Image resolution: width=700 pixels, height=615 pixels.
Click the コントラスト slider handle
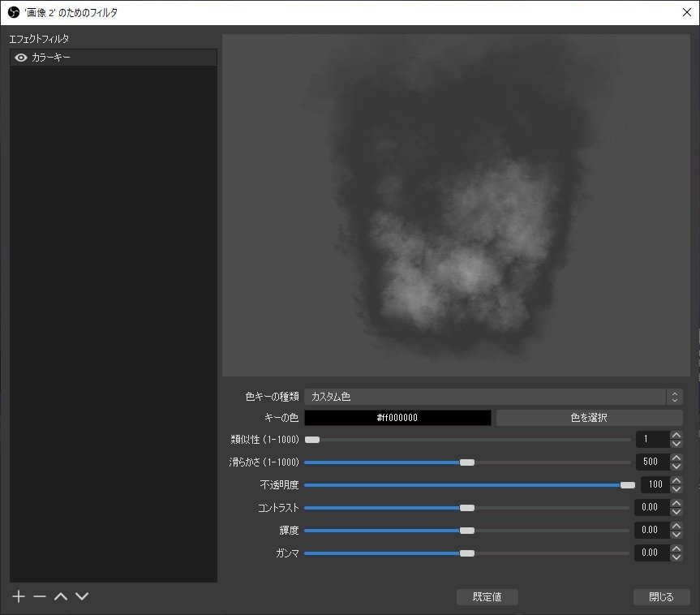coord(467,508)
